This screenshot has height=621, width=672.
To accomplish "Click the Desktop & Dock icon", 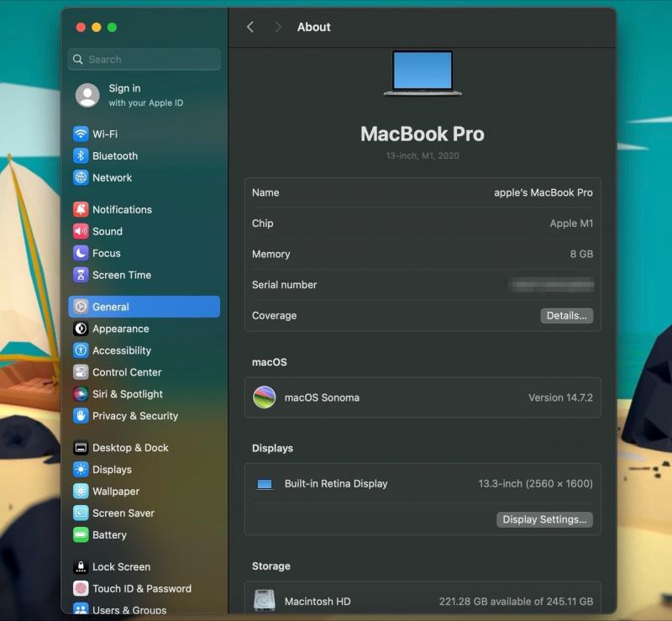I will tap(81, 448).
